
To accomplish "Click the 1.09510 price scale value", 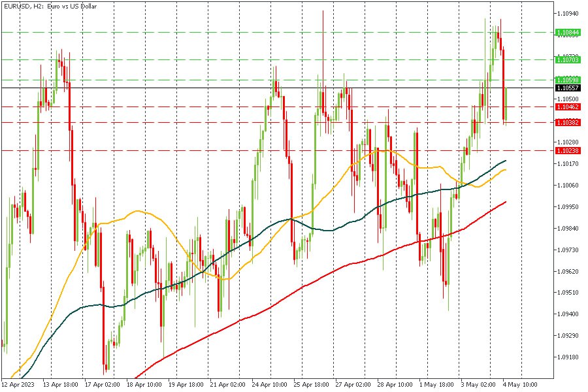I will pos(568,293).
